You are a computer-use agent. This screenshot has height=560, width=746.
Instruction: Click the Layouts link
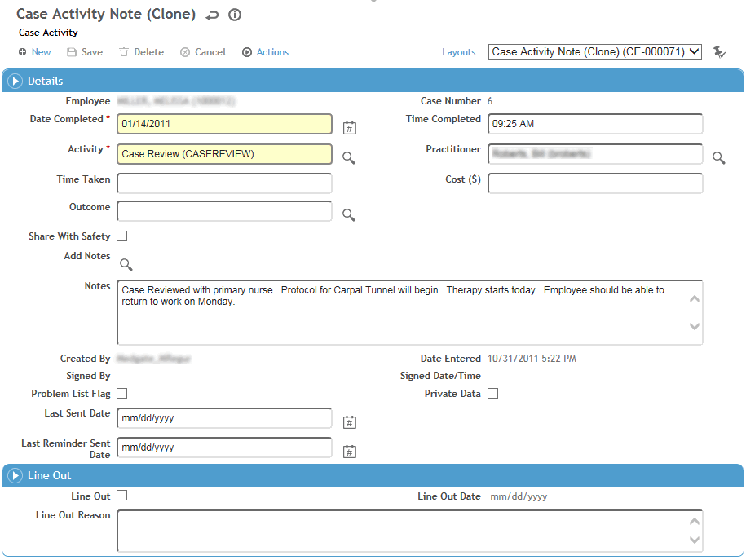[x=459, y=52]
